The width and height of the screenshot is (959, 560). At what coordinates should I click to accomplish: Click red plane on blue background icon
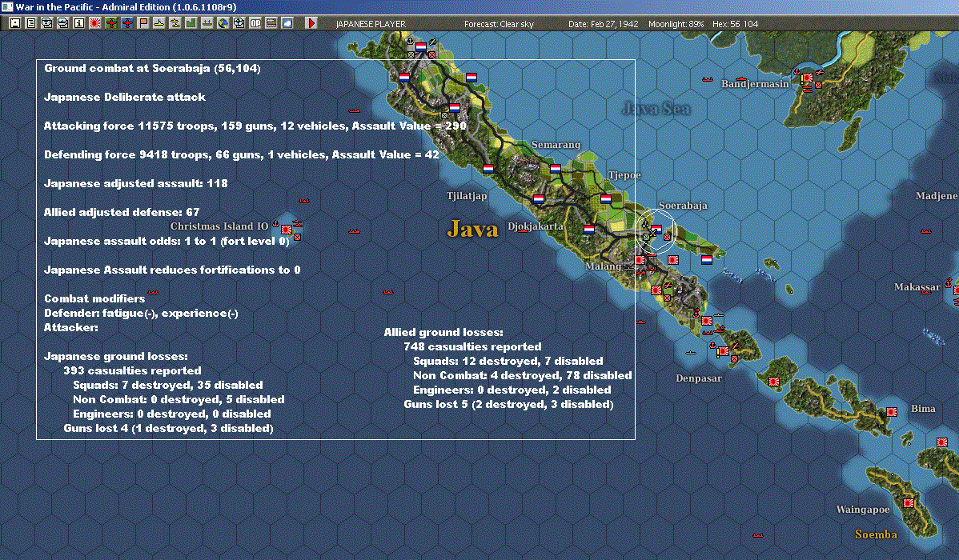coord(127,23)
